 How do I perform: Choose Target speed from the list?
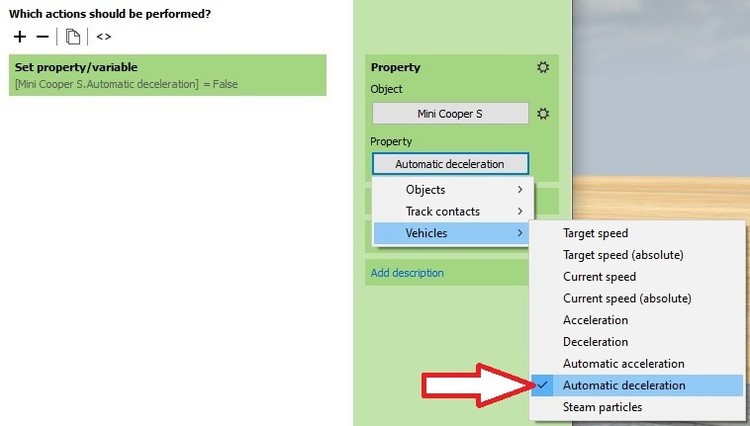point(596,233)
